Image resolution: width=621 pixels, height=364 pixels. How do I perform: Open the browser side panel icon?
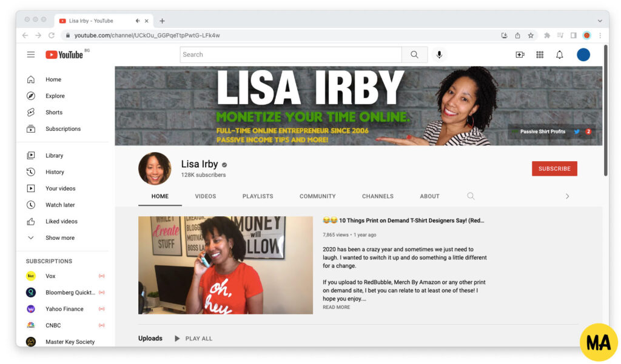pyautogui.click(x=573, y=35)
